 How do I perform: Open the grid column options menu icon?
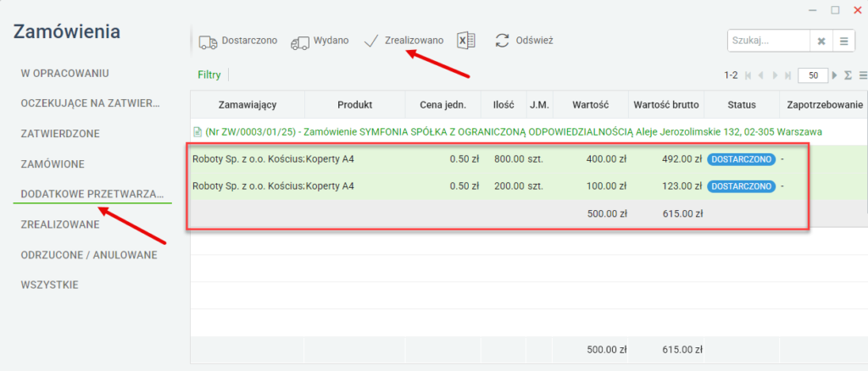click(862, 75)
